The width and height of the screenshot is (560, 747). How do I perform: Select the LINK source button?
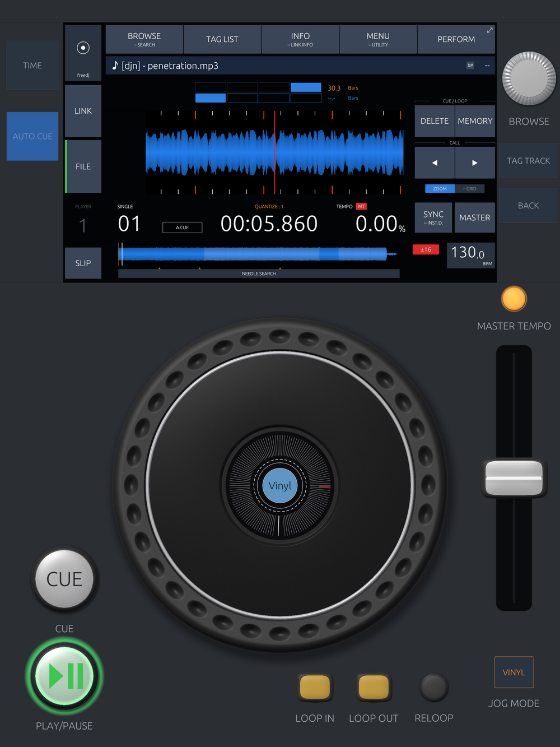point(83,111)
